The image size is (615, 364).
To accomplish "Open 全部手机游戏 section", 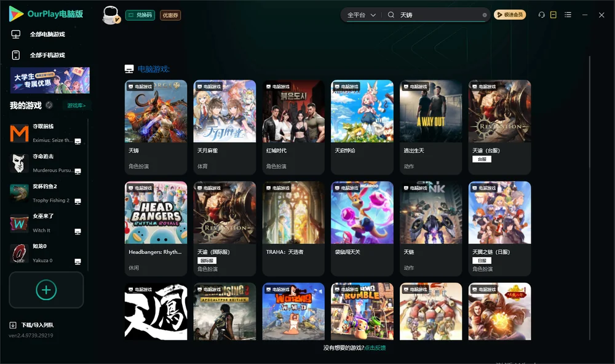I will click(x=47, y=55).
